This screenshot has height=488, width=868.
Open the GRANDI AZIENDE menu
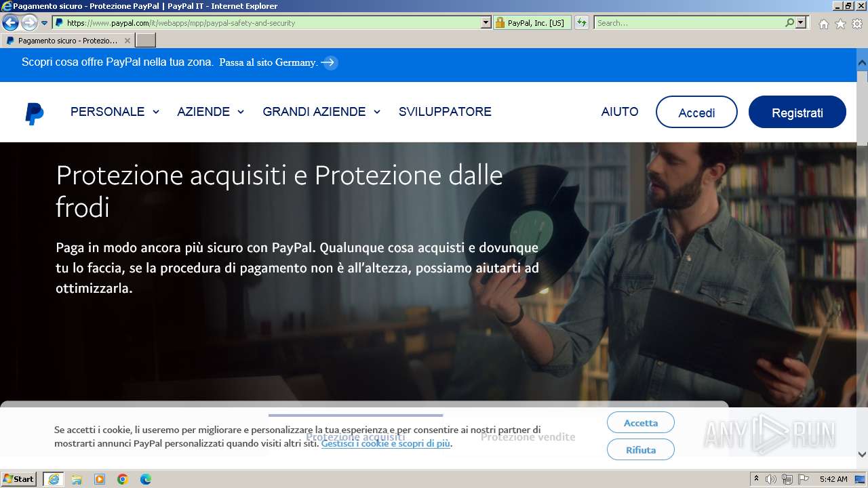pyautogui.click(x=314, y=112)
